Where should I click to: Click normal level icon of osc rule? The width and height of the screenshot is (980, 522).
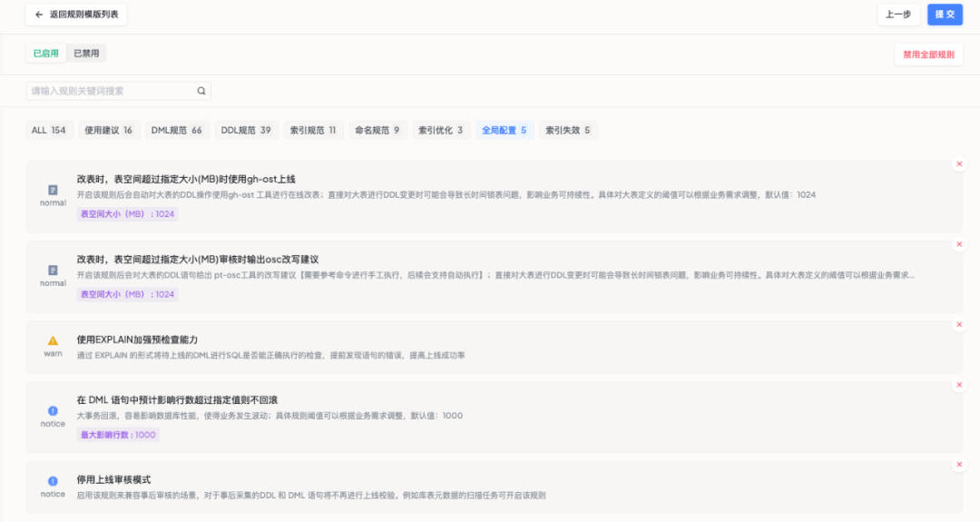54,270
